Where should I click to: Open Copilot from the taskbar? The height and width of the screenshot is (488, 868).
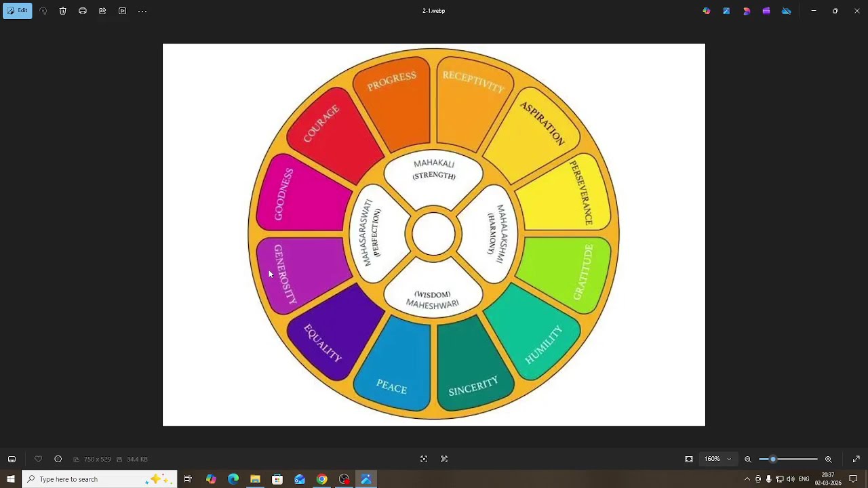pyautogui.click(x=211, y=479)
